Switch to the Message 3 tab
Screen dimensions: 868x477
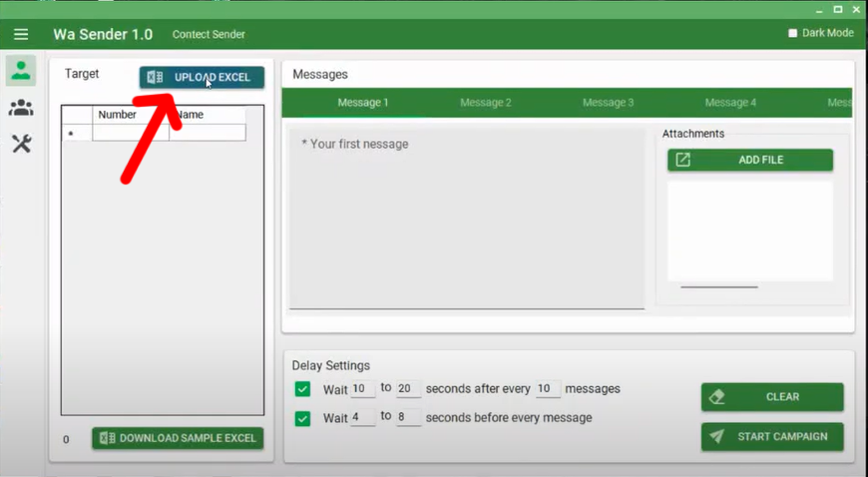608,103
